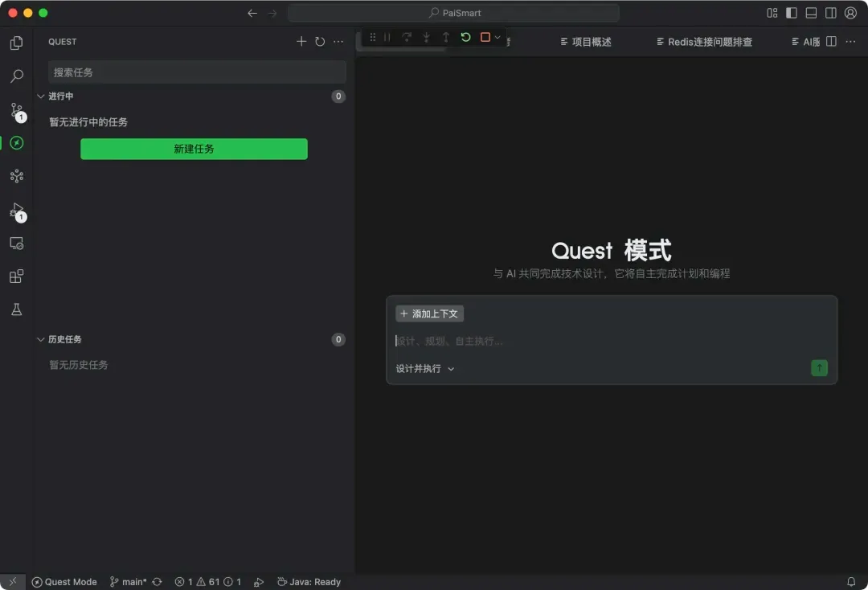The height and width of the screenshot is (590, 868).
Task: Open notifications bell in status bar
Action: pyautogui.click(x=851, y=582)
